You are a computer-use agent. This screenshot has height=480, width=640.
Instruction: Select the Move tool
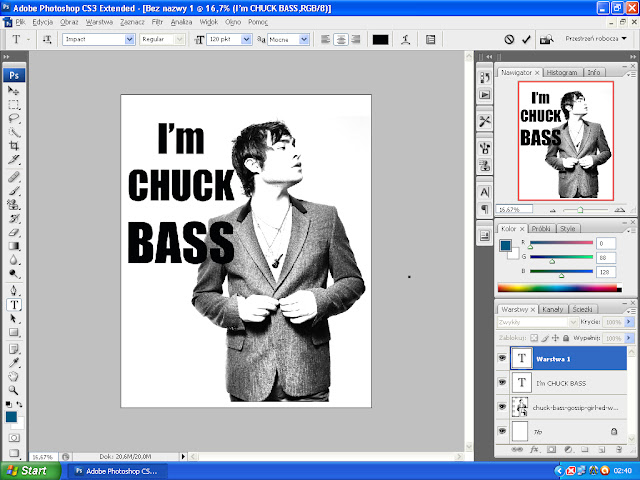[x=13, y=90]
